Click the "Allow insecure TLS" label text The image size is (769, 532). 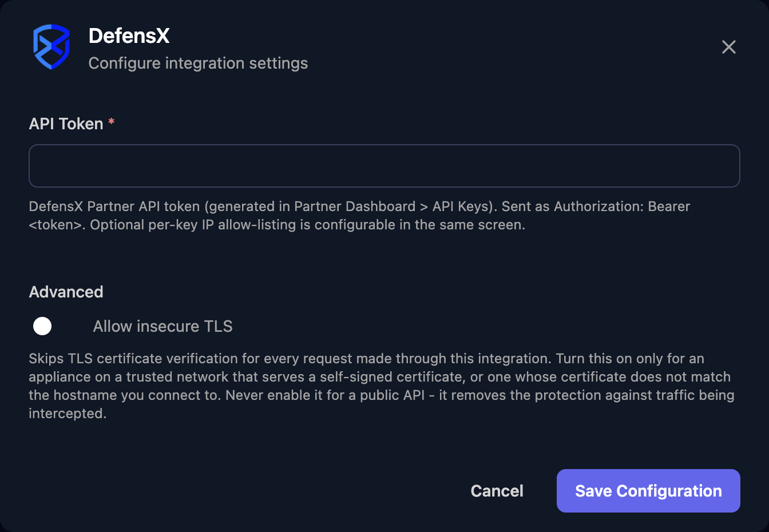[x=163, y=326]
